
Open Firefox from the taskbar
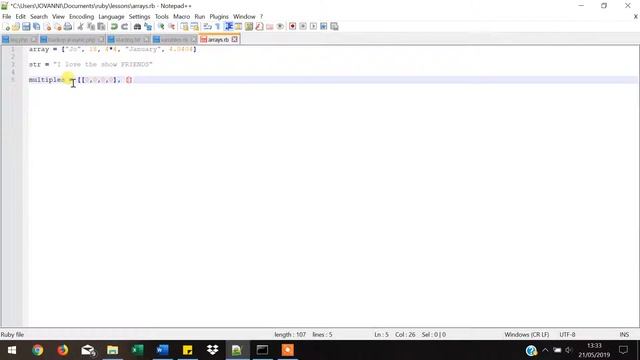62,350
